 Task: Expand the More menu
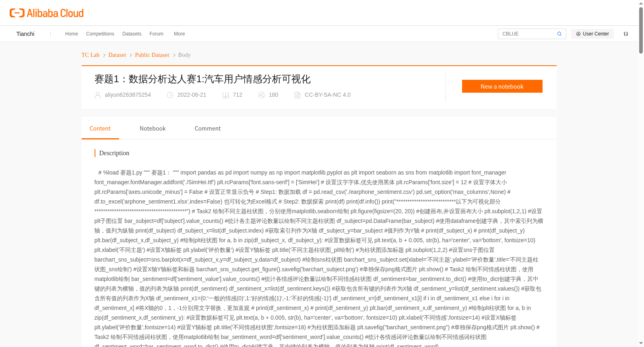[179, 34]
